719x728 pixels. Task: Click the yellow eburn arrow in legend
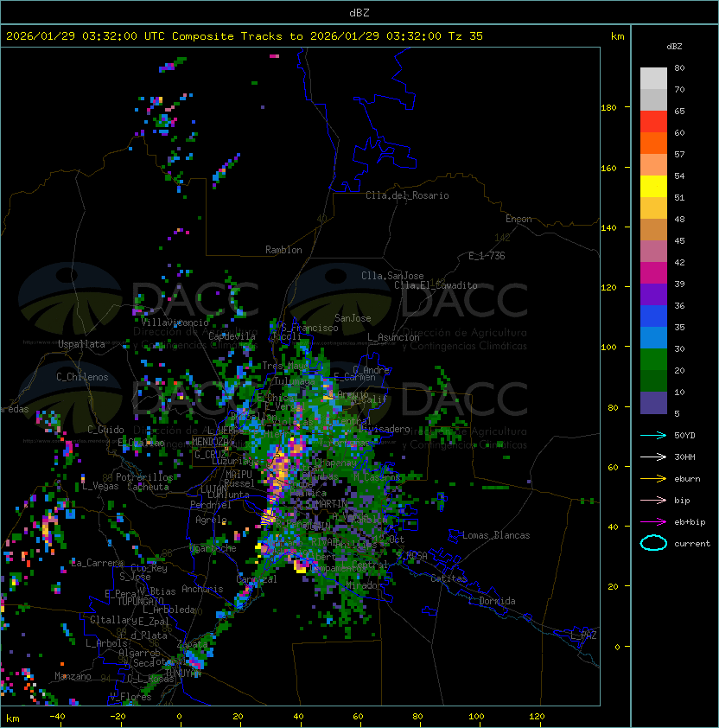[x=653, y=478]
